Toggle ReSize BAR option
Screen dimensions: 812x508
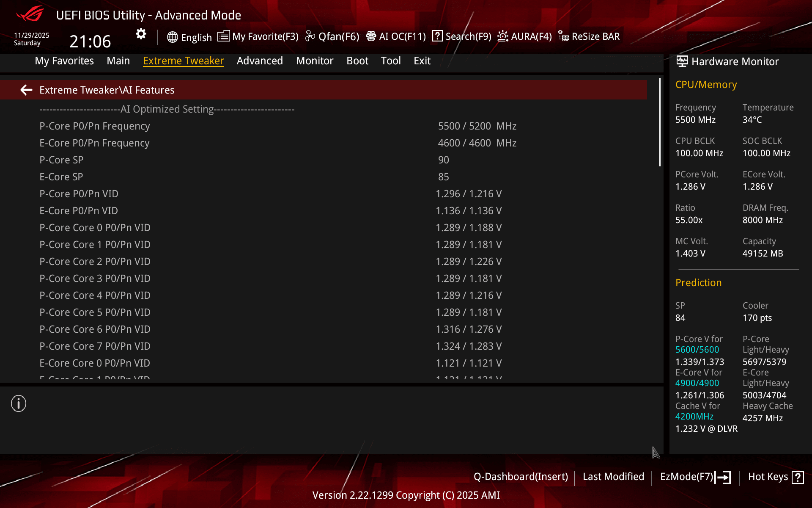pyautogui.click(x=589, y=37)
